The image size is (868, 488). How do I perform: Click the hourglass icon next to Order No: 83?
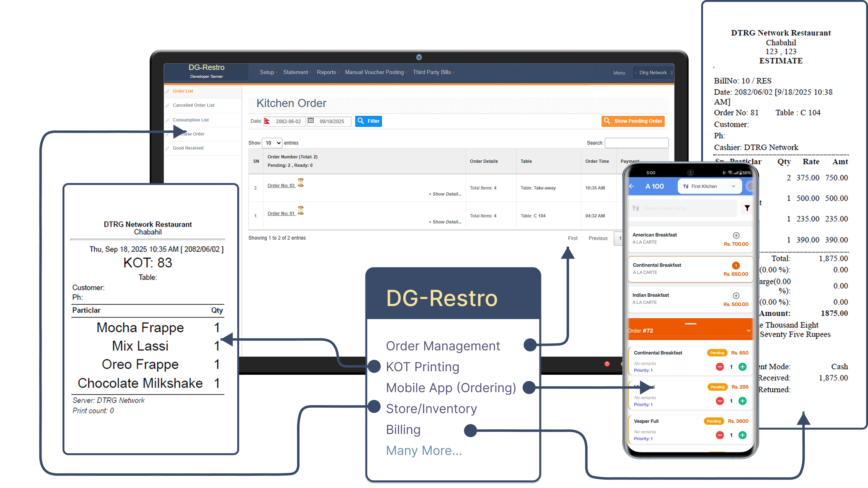pyautogui.click(x=300, y=184)
